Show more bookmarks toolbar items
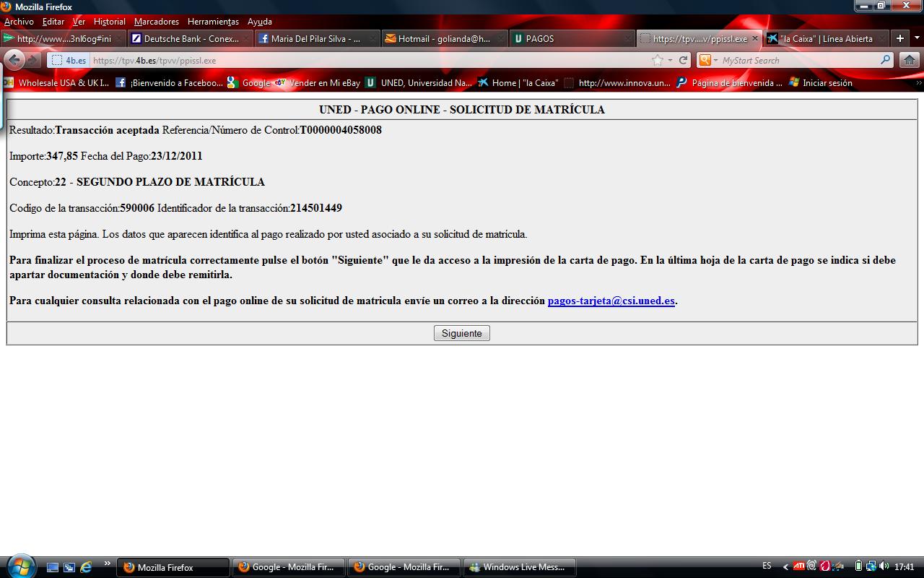The width and height of the screenshot is (924, 578). pos(918,83)
